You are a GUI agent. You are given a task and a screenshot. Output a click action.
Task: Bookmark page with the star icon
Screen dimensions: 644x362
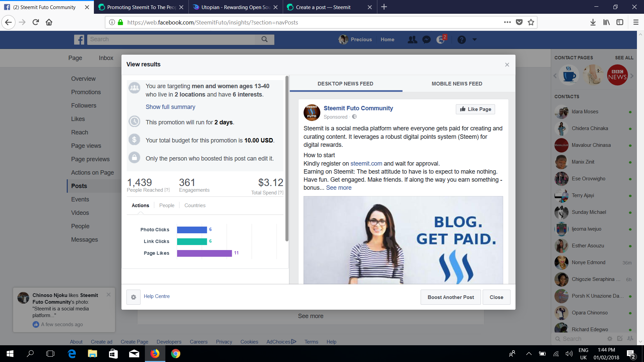[531, 22]
